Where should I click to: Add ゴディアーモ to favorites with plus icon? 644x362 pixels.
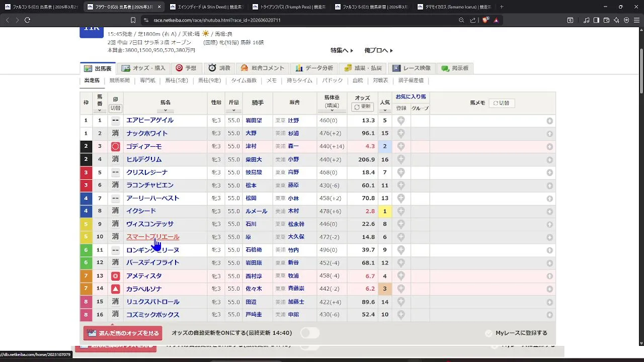[401, 146]
